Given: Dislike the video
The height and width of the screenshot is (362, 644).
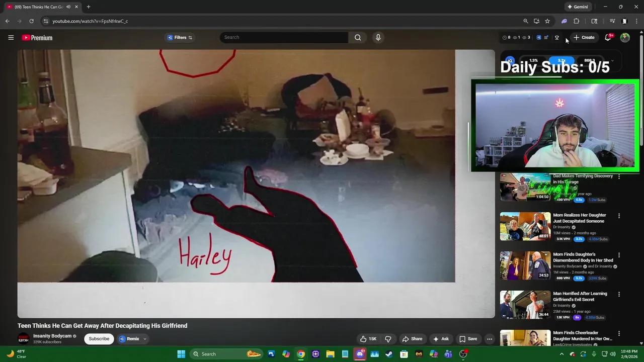Looking at the screenshot, I should pos(388,339).
